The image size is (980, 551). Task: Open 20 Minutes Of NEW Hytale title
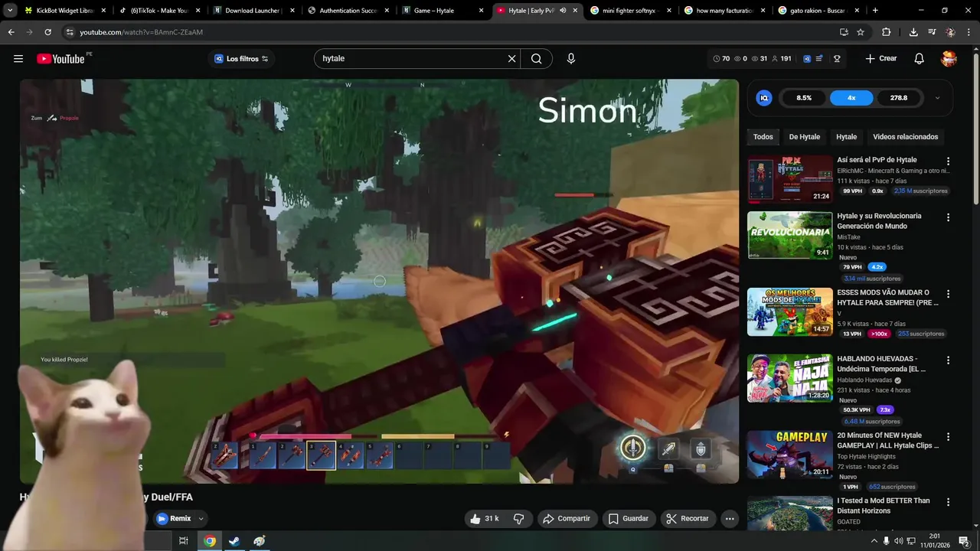click(x=888, y=440)
